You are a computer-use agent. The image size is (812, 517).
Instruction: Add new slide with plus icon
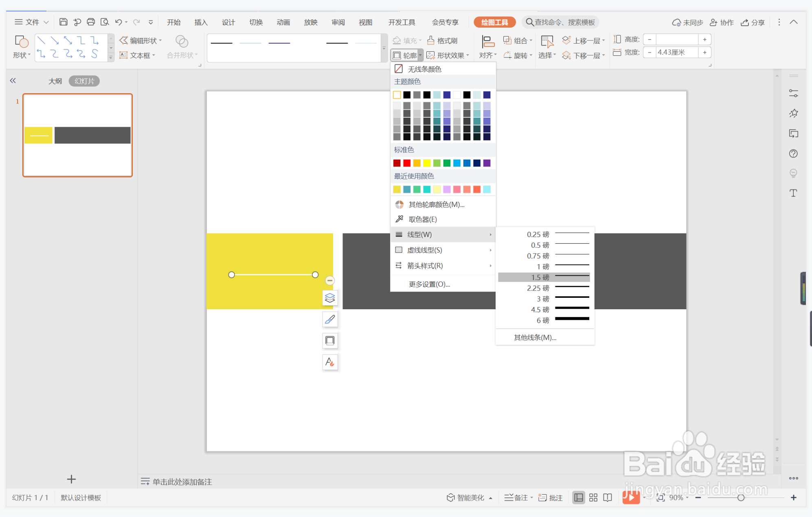click(x=71, y=479)
